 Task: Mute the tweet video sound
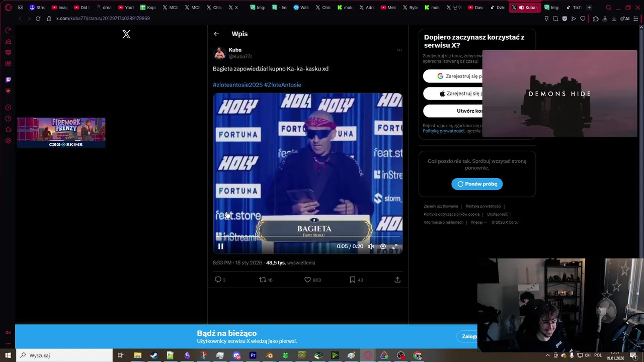click(371, 246)
